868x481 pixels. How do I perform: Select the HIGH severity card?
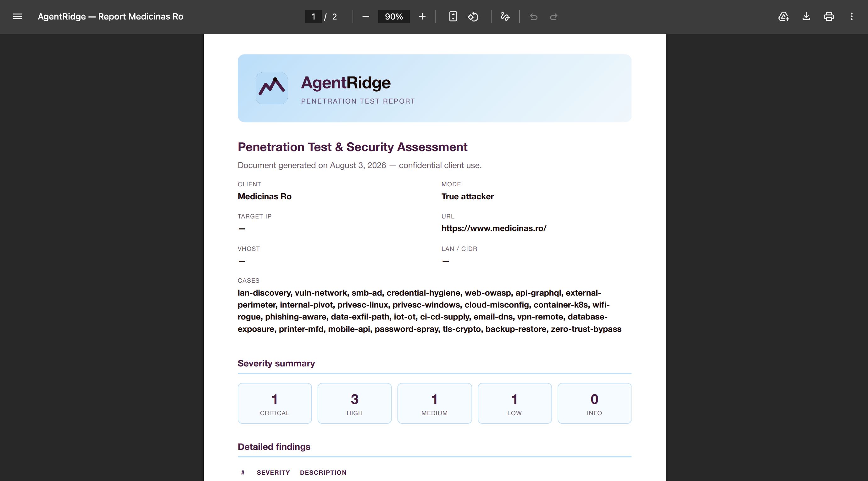[x=354, y=403]
